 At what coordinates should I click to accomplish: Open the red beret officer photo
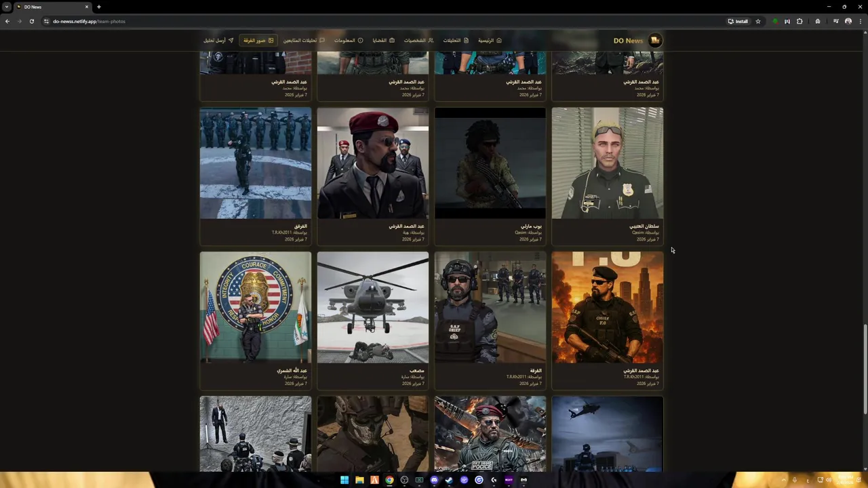pyautogui.click(x=373, y=163)
